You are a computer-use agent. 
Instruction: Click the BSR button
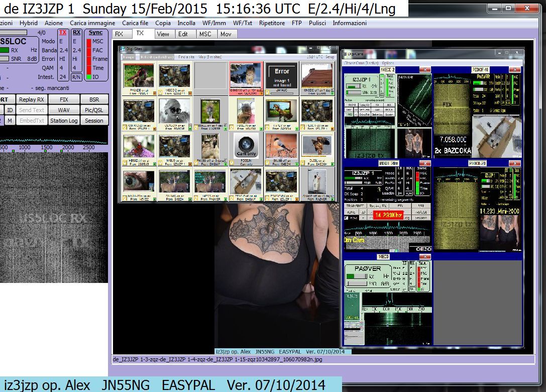pos(94,100)
